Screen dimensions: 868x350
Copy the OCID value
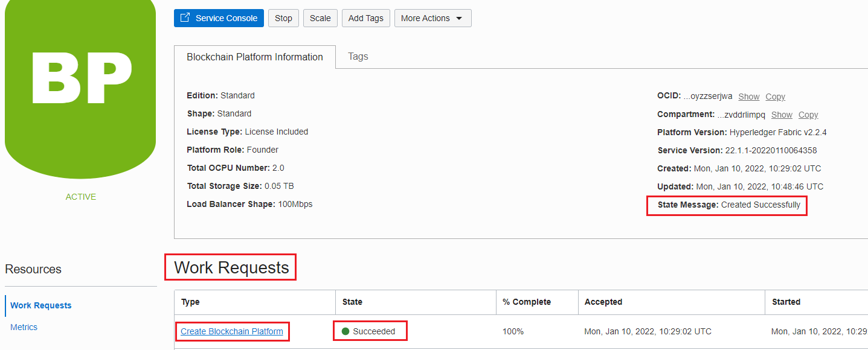click(776, 97)
